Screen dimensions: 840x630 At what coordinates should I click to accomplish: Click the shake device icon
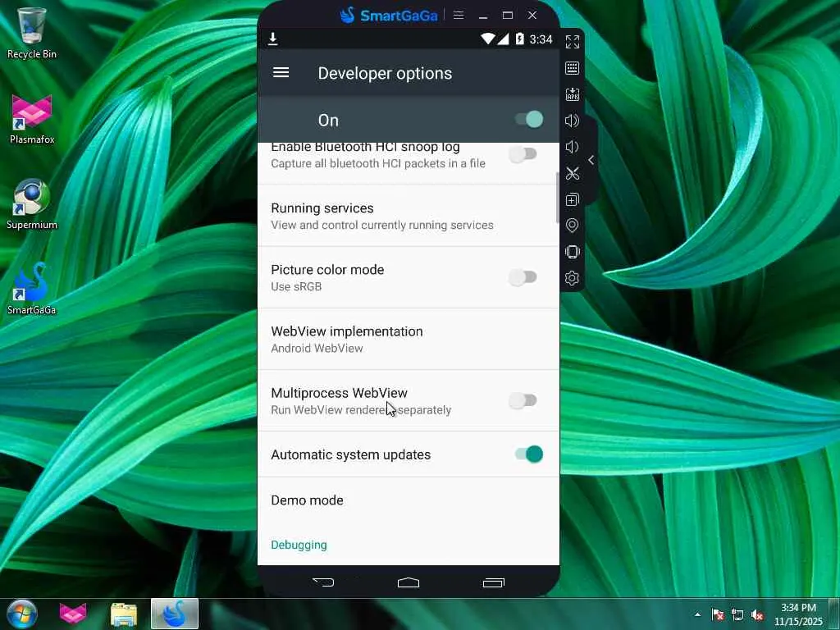point(572,252)
